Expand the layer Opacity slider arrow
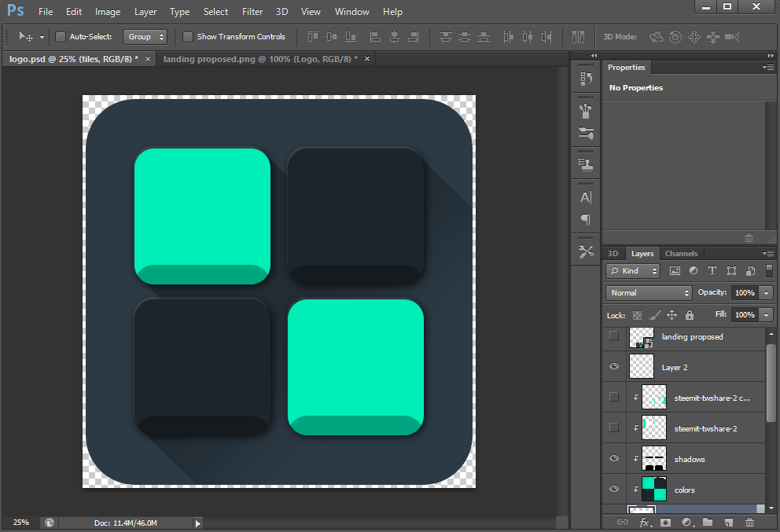The height and width of the screenshot is (532, 780). tap(766, 292)
